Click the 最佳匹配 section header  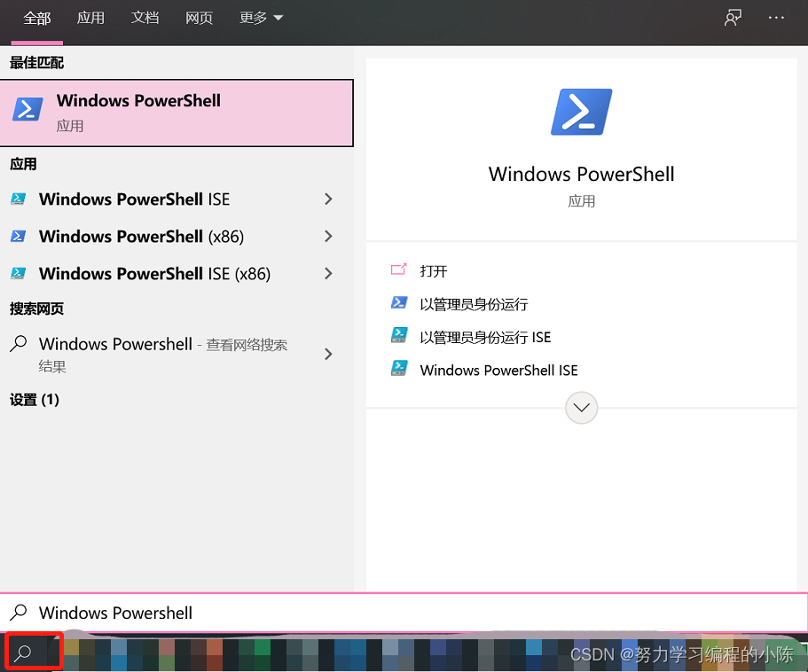point(36,63)
